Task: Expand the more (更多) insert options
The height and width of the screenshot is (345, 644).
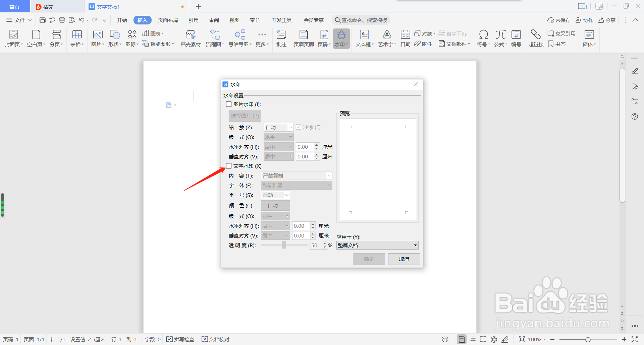Action: tap(262, 39)
